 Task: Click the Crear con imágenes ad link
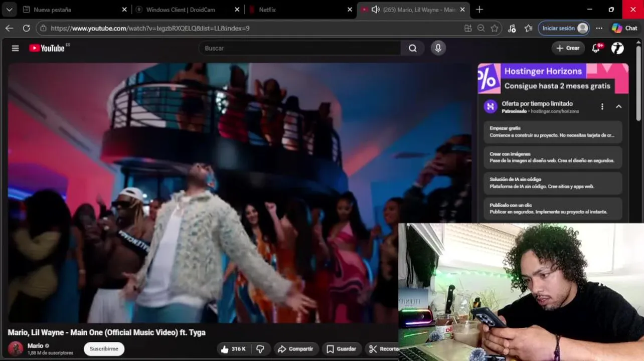[553, 157]
